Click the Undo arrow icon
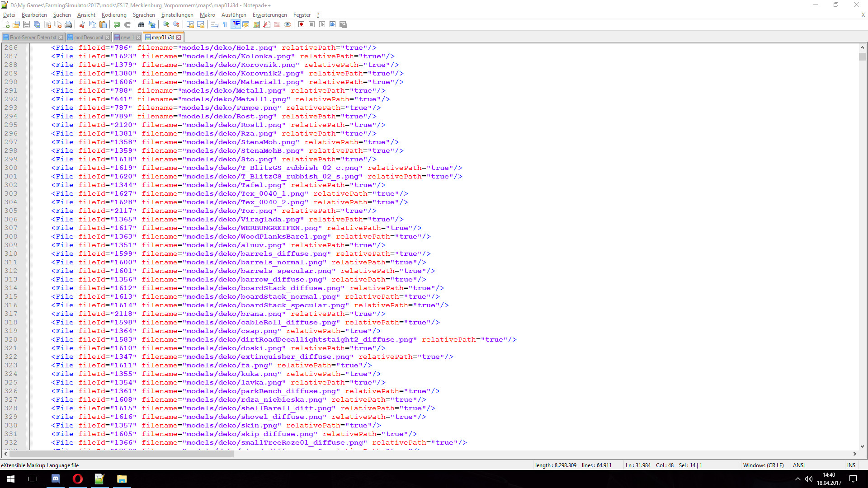The image size is (868, 488). (x=117, y=24)
